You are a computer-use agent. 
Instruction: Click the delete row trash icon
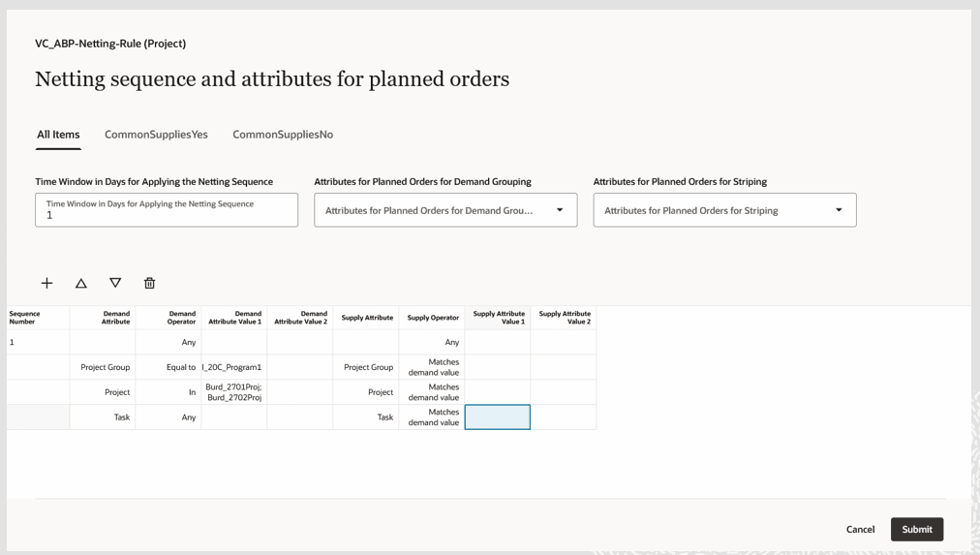pos(149,283)
